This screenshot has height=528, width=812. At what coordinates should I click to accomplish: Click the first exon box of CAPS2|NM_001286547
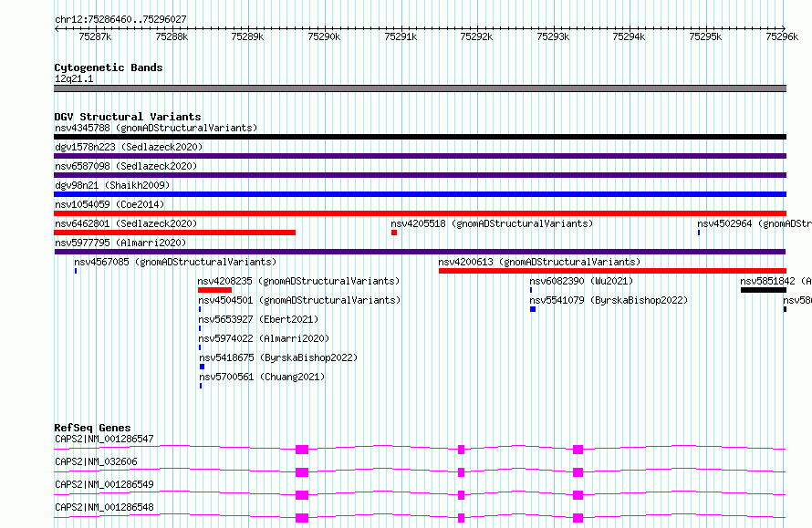(302, 450)
